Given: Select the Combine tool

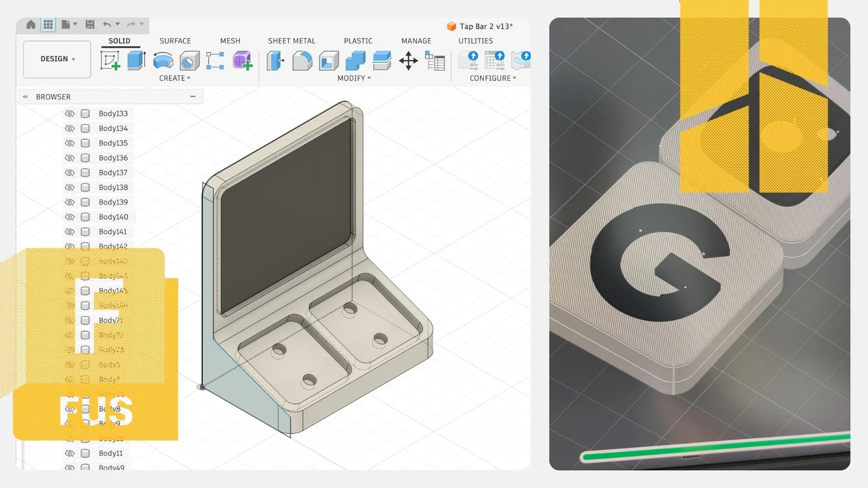Looking at the screenshot, I should 355,61.
